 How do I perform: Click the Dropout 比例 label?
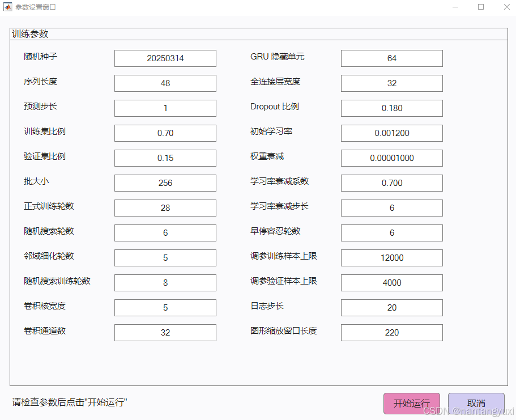[x=275, y=107]
